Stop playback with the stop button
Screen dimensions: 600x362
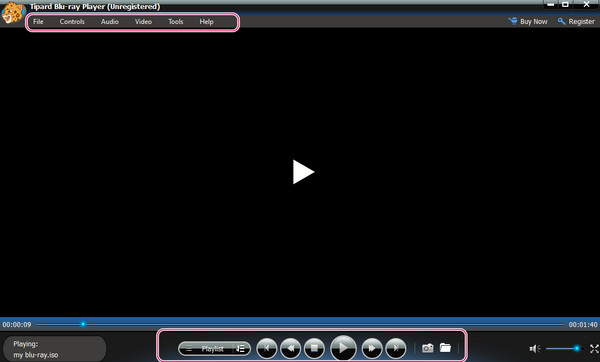pos(314,348)
